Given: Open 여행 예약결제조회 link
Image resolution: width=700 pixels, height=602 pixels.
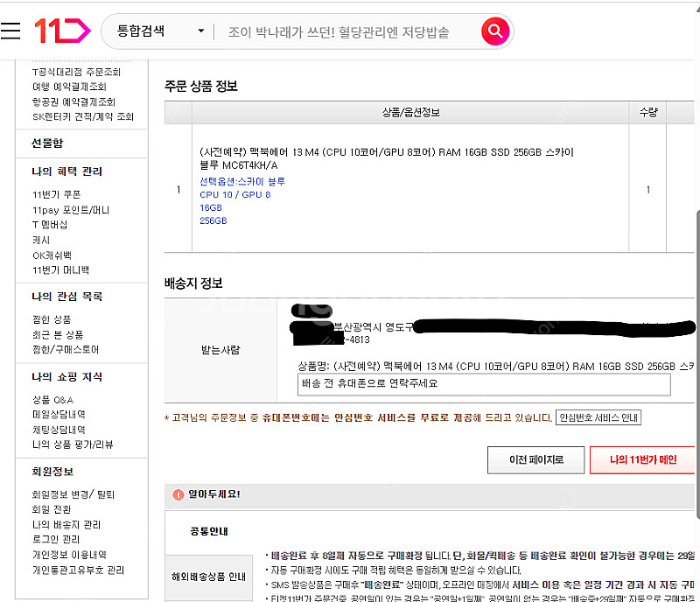Looking at the screenshot, I should 69,87.
